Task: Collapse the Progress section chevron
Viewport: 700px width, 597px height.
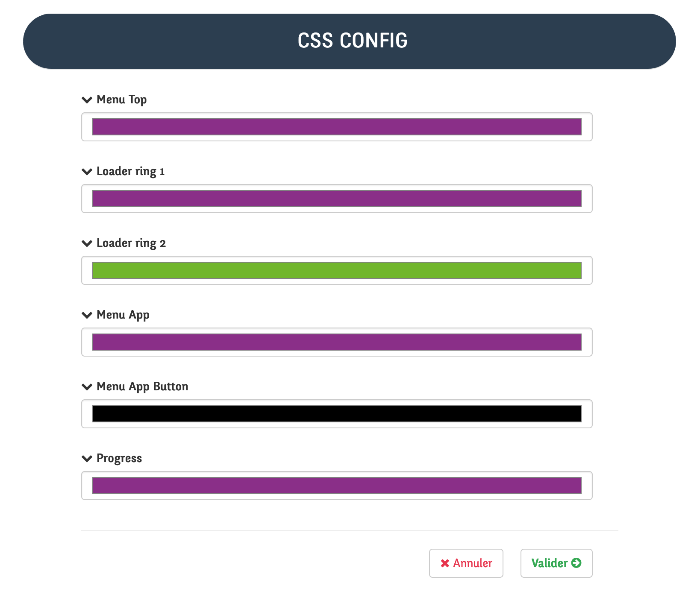Action: tap(87, 459)
